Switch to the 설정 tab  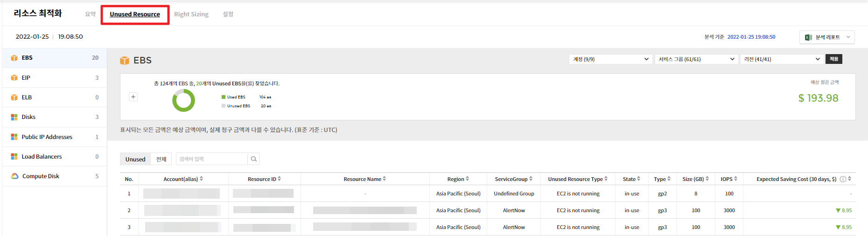pyautogui.click(x=228, y=14)
